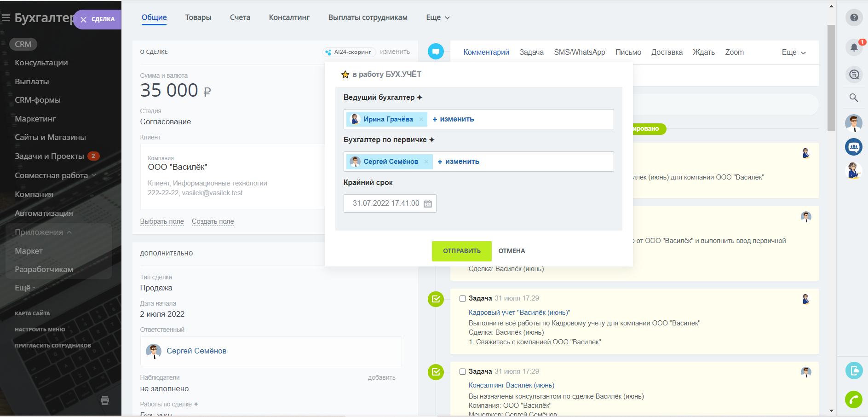Click изменить in О СДЕЛКЕ header
868x417 pixels.
[395, 52]
